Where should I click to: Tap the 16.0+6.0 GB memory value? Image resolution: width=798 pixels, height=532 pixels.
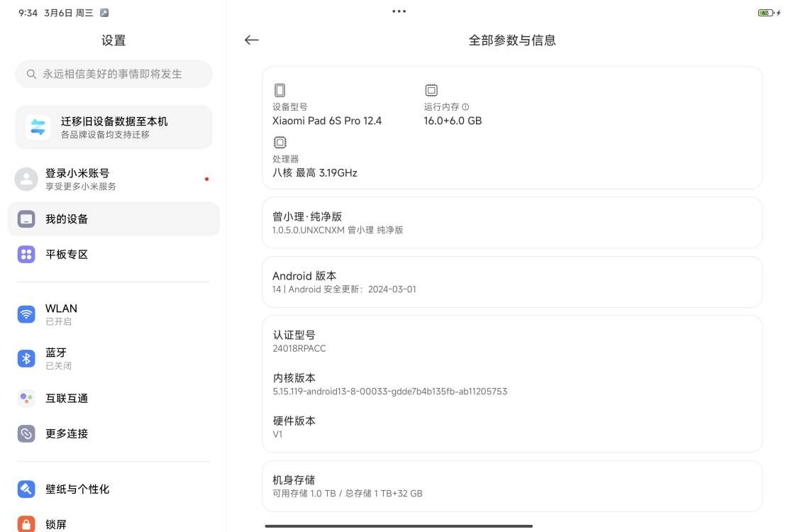pos(453,121)
